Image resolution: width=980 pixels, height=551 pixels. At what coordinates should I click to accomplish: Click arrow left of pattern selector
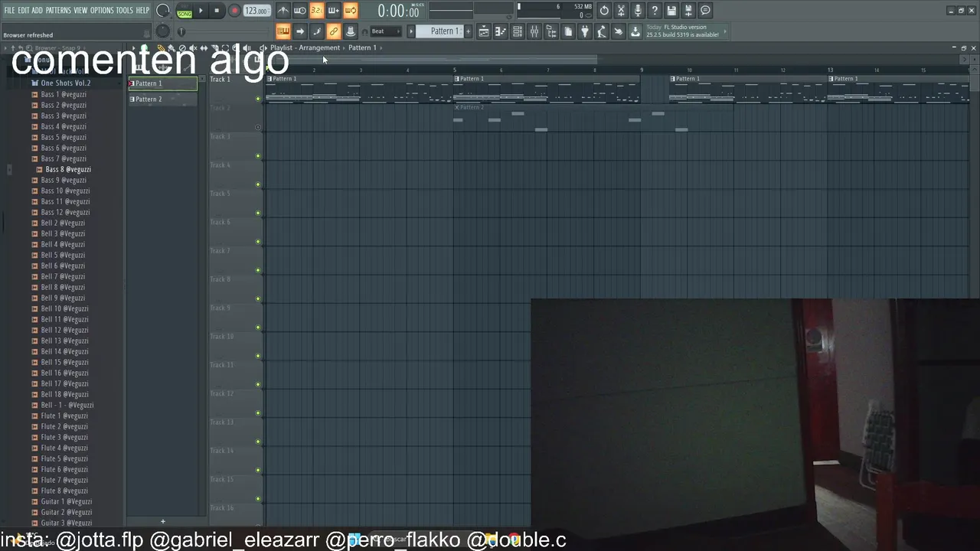pyautogui.click(x=411, y=31)
